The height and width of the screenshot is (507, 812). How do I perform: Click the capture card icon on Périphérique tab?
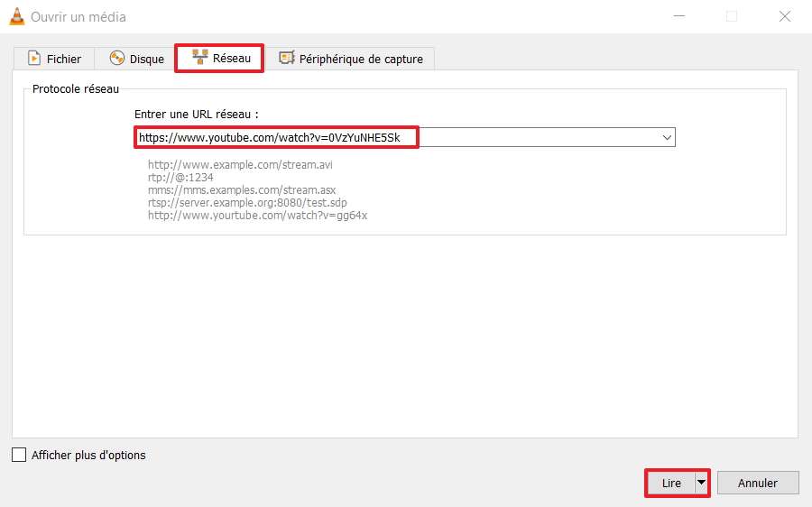pos(287,59)
